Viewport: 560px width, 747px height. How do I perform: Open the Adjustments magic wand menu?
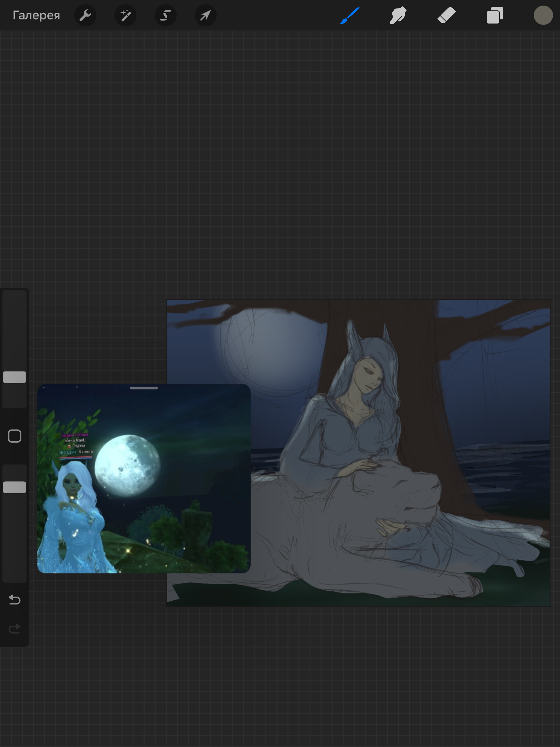click(x=125, y=15)
